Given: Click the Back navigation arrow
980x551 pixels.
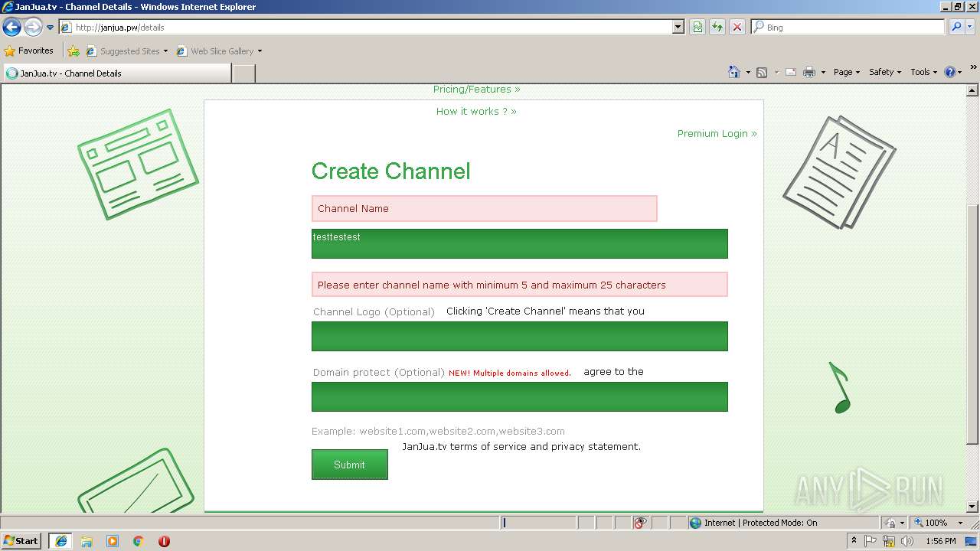Looking at the screenshot, I should coord(11,28).
